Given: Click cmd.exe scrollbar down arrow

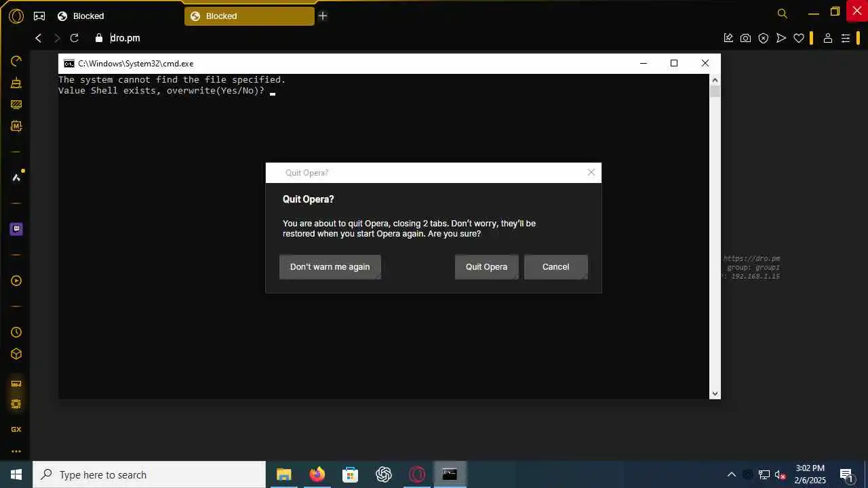Looking at the screenshot, I should tap(715, 394).
